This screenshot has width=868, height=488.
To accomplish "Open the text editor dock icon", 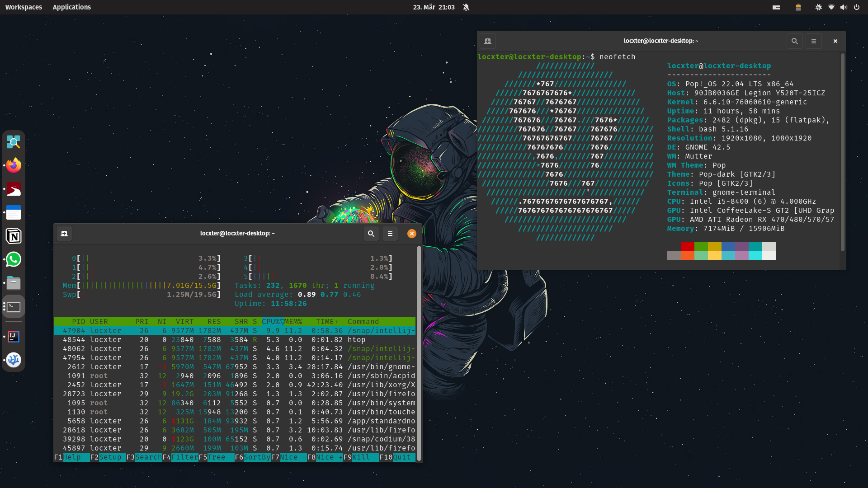I will 14,212.
